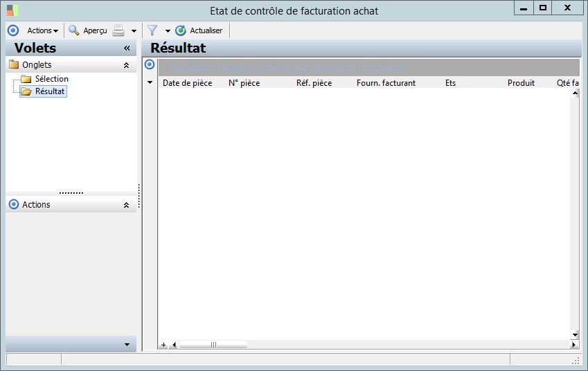
Task: Click the dotted splitter grip above Actions
Action: click(x=71, y=193)
